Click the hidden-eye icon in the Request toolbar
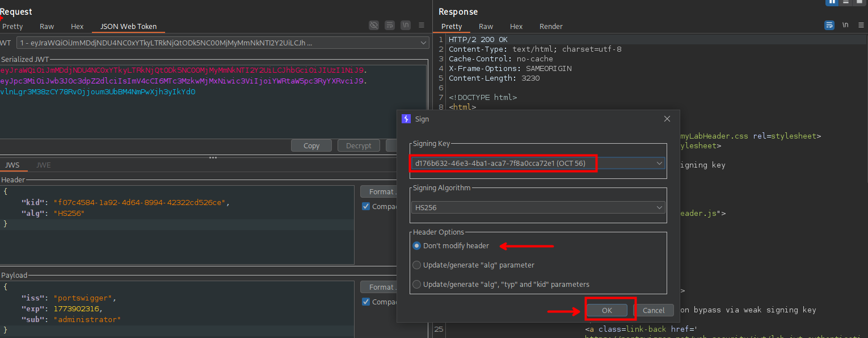 [373, 26]
